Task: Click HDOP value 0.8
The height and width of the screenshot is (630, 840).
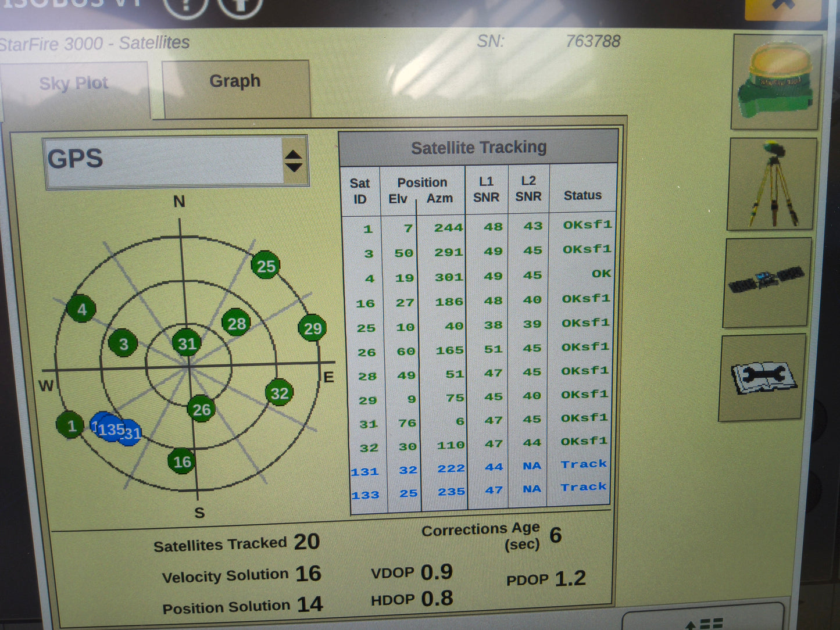Action: point(437,599)
